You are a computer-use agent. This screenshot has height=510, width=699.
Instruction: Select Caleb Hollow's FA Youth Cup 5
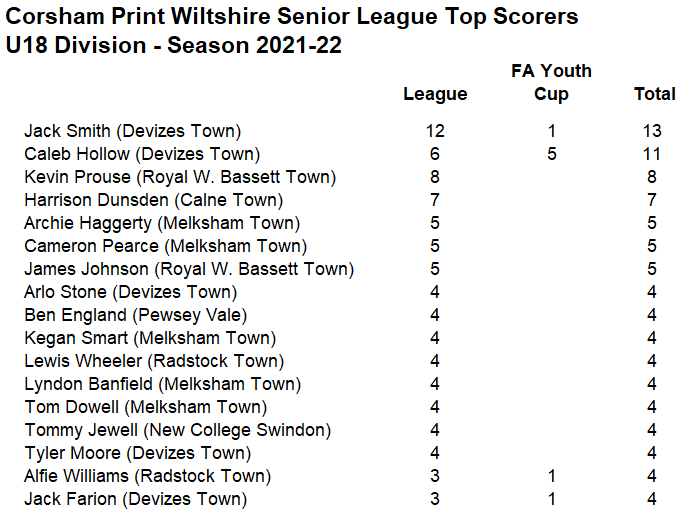[x=552, y=154]
